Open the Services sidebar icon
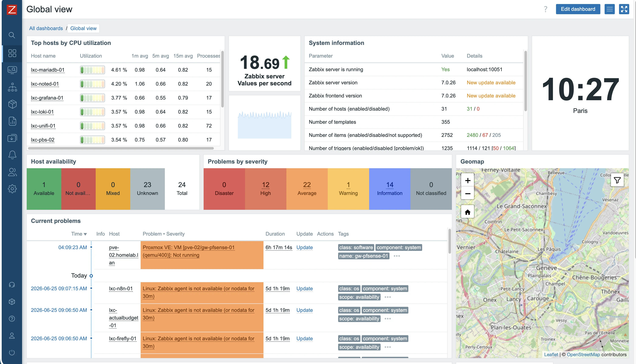This screenshot has width=636, height=364. (12, 87)
